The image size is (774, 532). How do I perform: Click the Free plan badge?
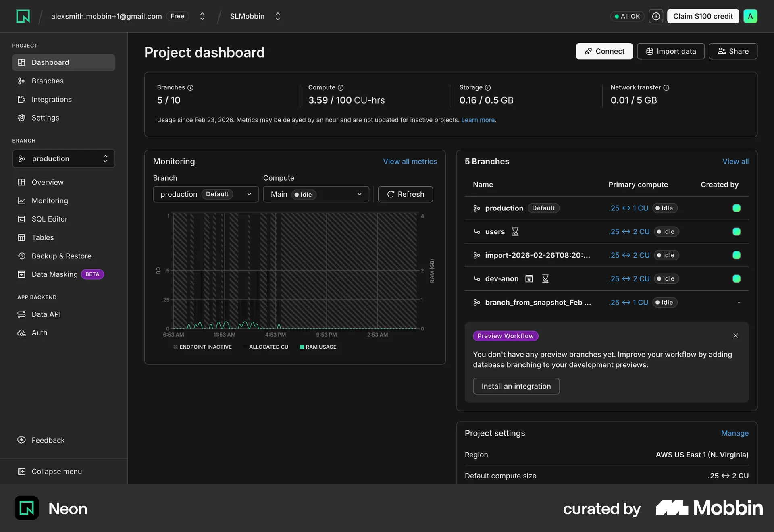(x=177, y=16)
